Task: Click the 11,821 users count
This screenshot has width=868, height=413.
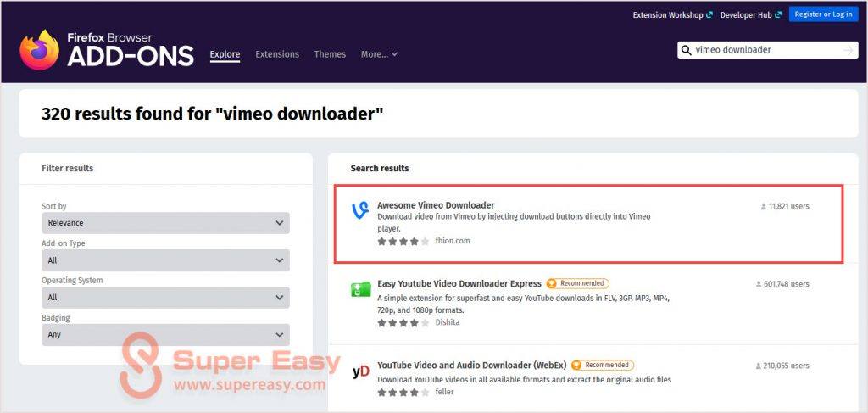Action: (785, 207)
